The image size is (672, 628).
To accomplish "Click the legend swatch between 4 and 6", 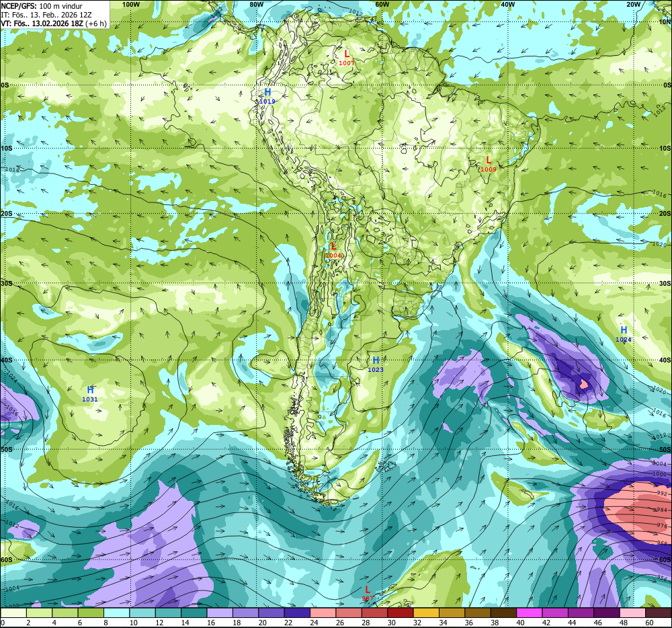I will (65, 613).
